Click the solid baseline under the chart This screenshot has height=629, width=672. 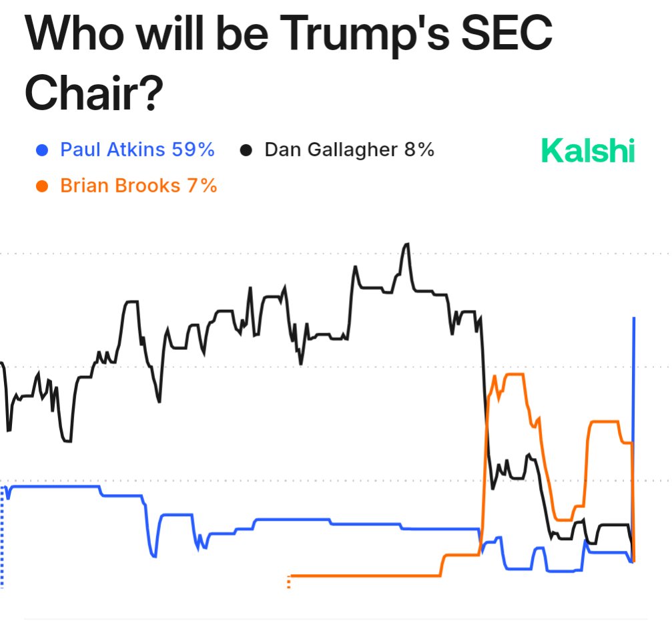[x=334, y=619]
